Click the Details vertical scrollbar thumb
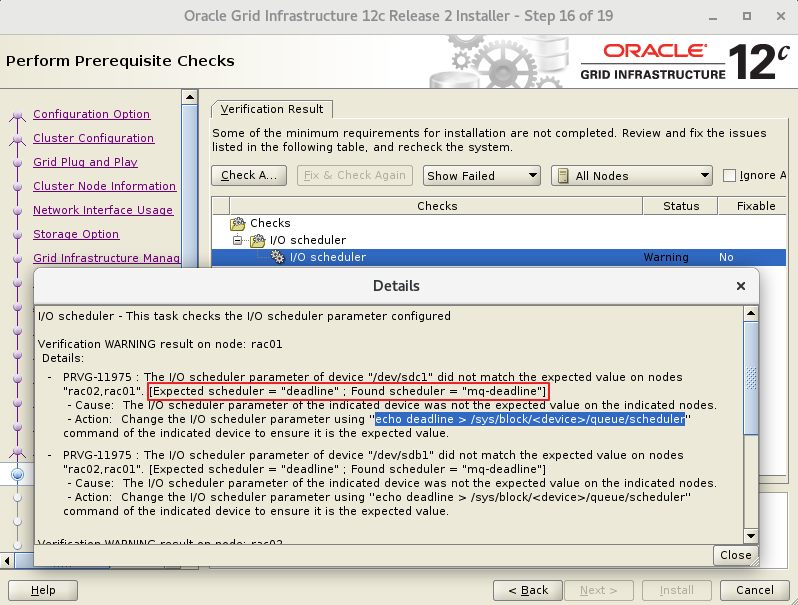 pos(751,379)
